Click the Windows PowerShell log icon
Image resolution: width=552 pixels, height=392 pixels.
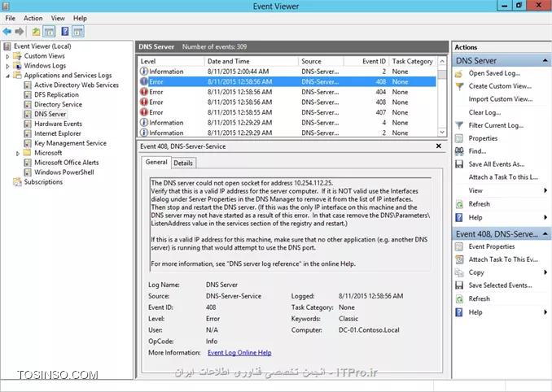point(28,172)
